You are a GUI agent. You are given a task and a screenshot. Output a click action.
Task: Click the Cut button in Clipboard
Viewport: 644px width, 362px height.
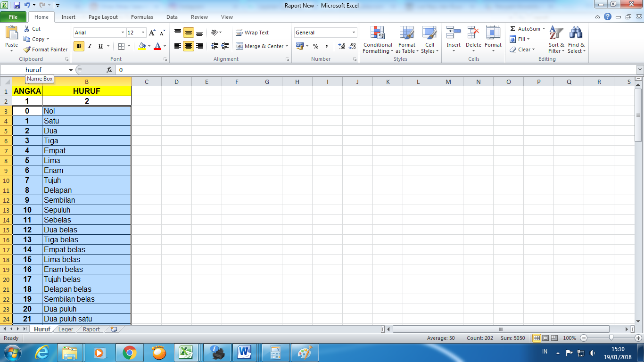point(32,29)
